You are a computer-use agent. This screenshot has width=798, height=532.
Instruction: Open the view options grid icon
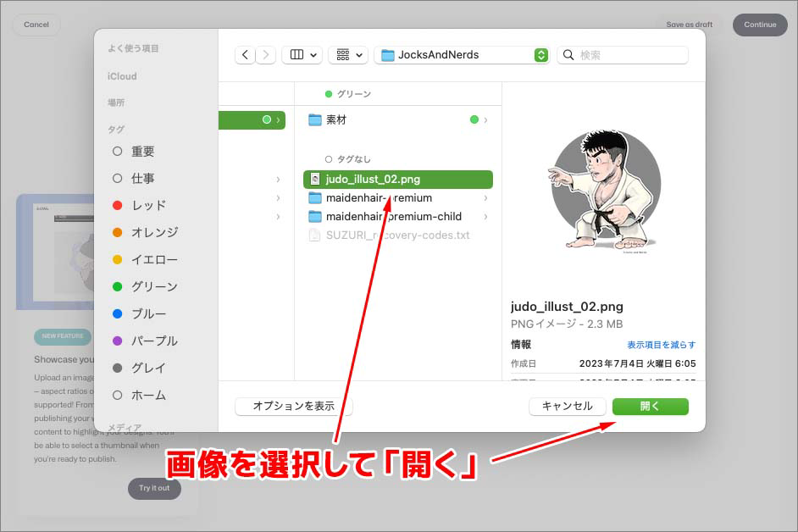[x=342, y=54]
